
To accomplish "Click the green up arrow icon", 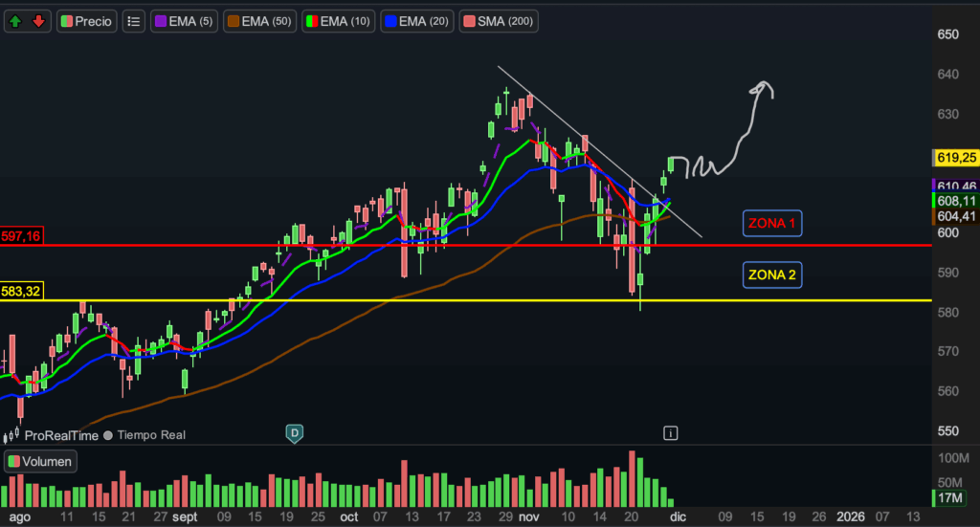I will (x=18, y=20).
